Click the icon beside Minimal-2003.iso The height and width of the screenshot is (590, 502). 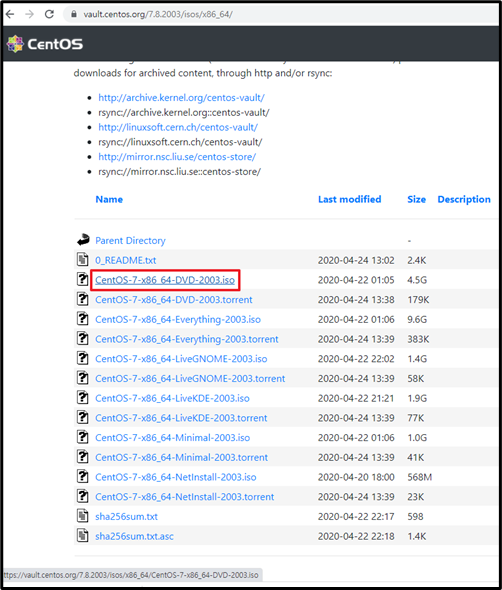point(83,437)
